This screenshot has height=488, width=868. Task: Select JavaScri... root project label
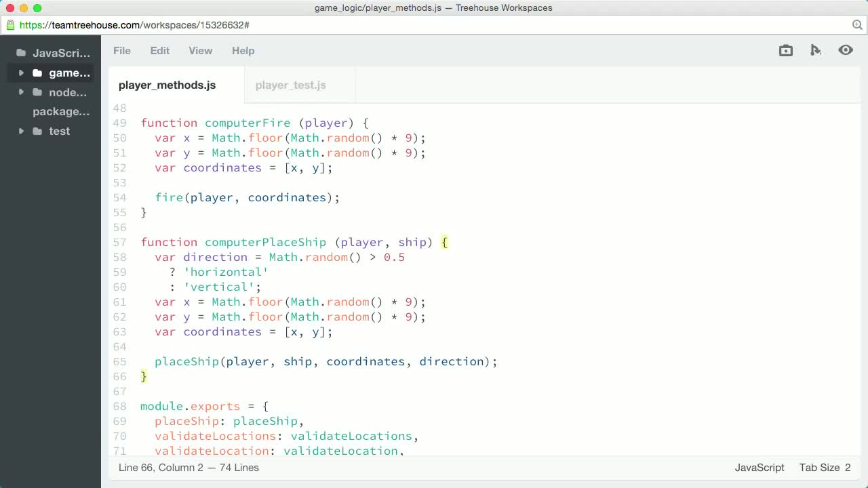(x=61, y=53)
